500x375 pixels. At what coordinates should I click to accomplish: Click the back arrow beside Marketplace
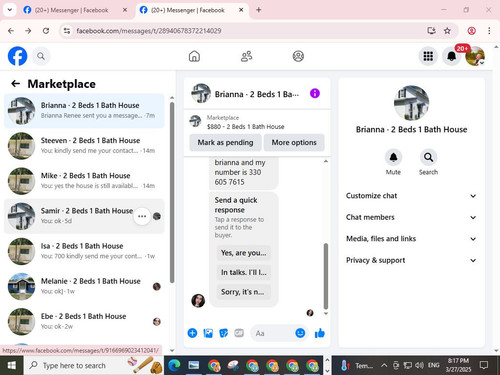click(x=15, y=84)
